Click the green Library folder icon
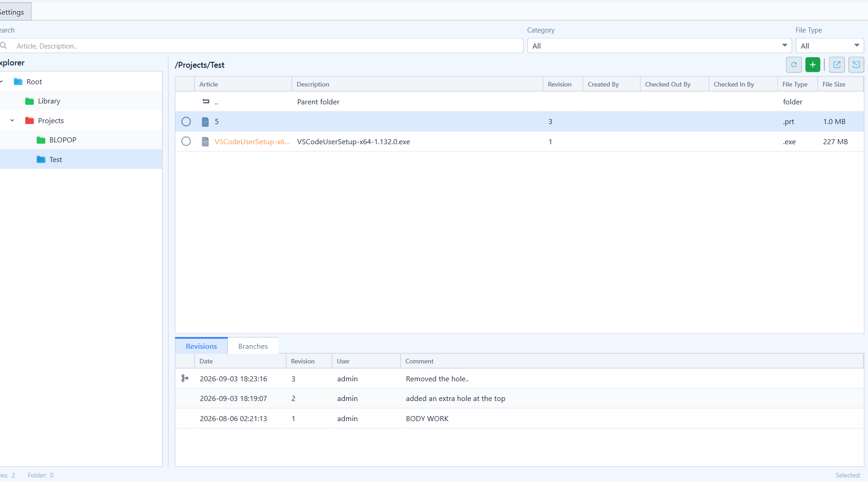This screenshot has height=482, width=868. pyautogui.click(x=30, y=101)
